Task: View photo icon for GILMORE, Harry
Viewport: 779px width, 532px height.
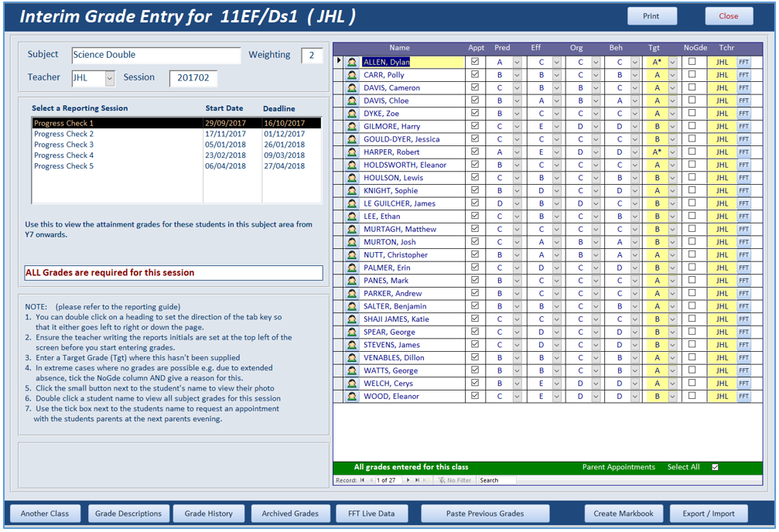Action: 352,127
